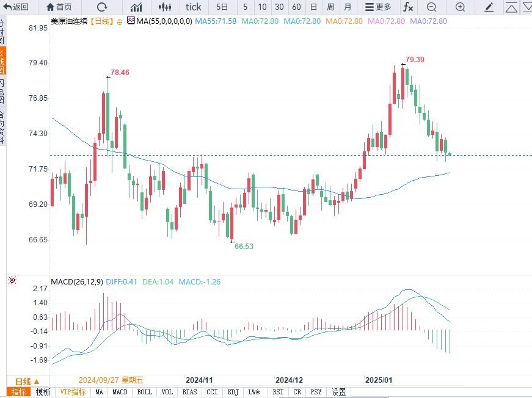Switch to 5日 period
Viewport: 532px width, 398px height.
(222, 7)
